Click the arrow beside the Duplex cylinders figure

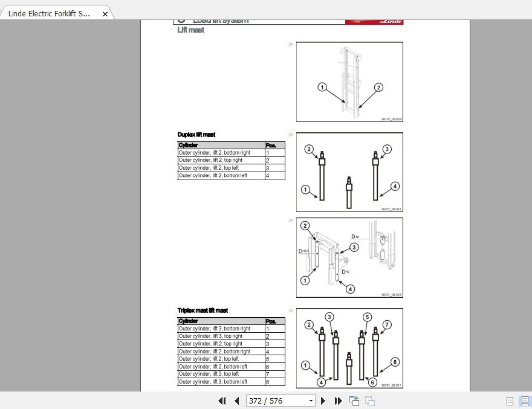(x=291, y=135)
